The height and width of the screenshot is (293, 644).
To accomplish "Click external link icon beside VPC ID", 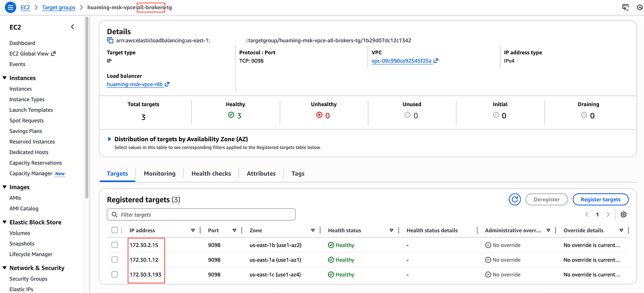I will (x=436, y=61).
